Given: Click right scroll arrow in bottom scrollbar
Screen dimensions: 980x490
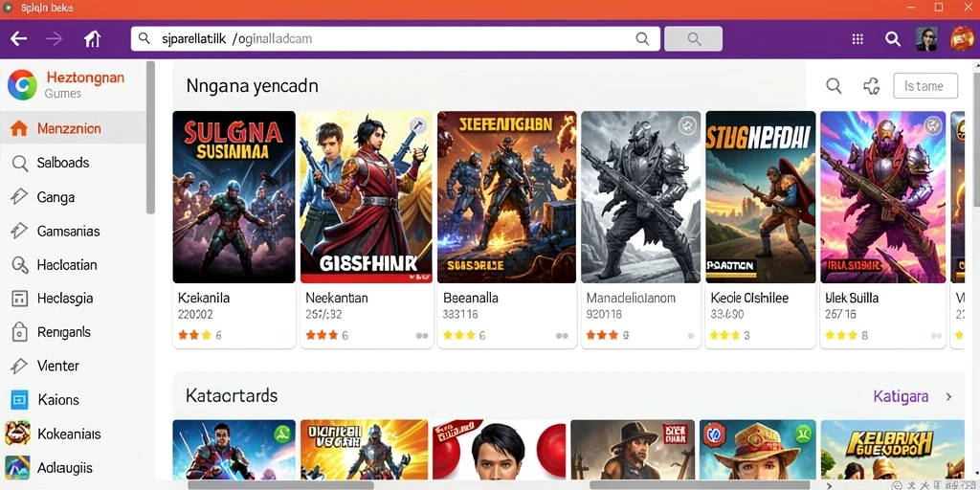Looking at the screenshot, I should [x=830, y=485].
